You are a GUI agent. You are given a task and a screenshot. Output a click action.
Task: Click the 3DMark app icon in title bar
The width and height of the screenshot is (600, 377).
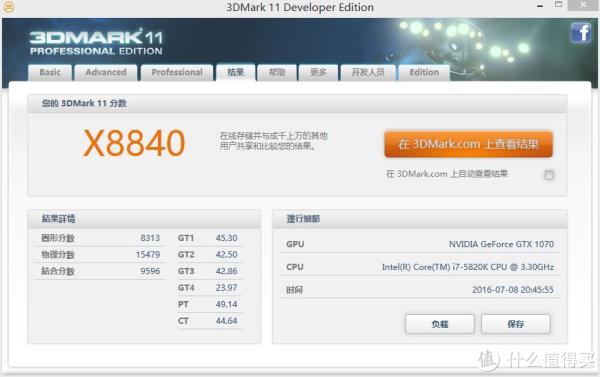[8, 7]
